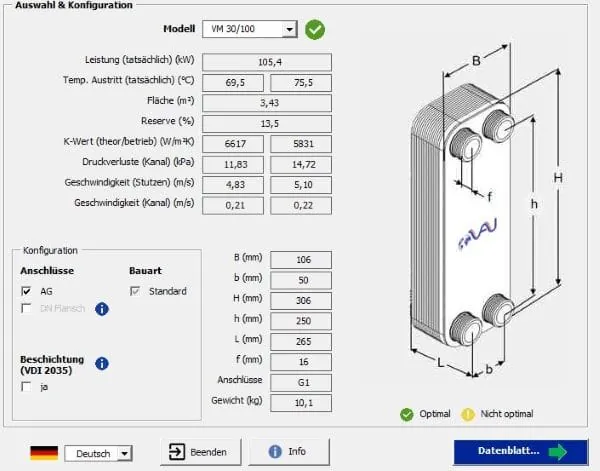
Task: Click the L (mm) field showing 265
Action: [301, 342]
